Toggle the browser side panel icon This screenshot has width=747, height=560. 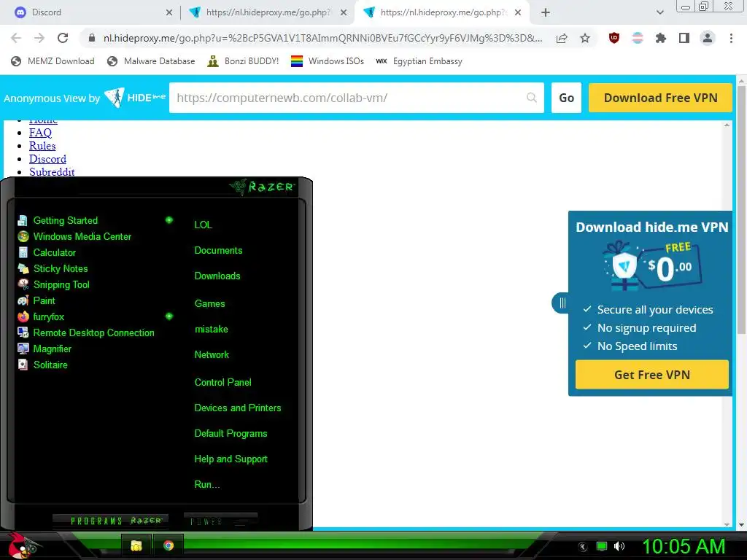pos(684,38)
